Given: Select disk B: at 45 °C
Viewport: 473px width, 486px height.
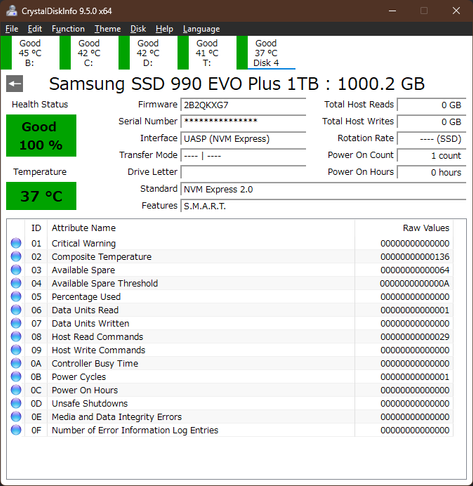Looking at the screenshot, I should [29, 53].
